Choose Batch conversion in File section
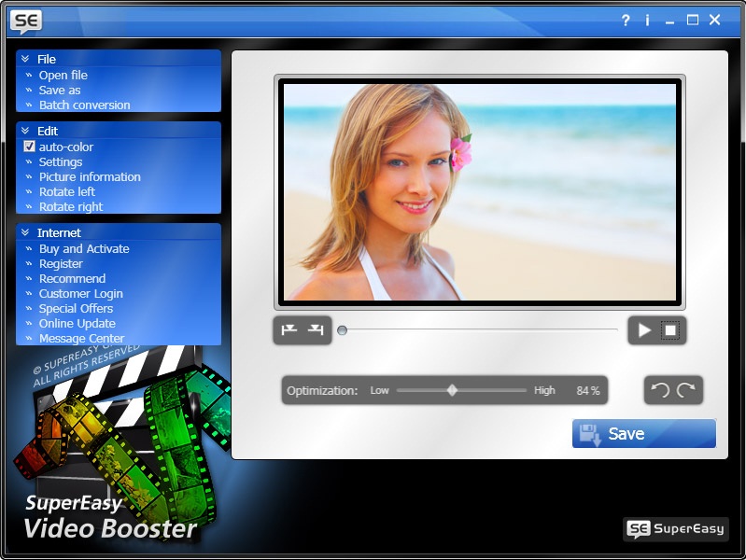This screenshot has height=560, width=746. click(x=84, y=105)
